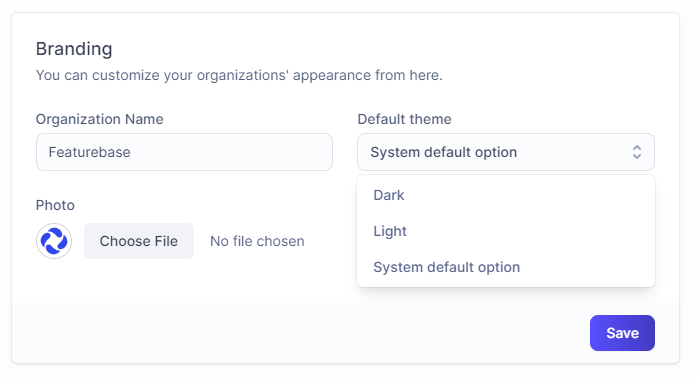Click the Default theme label

(x=404, y=119)
